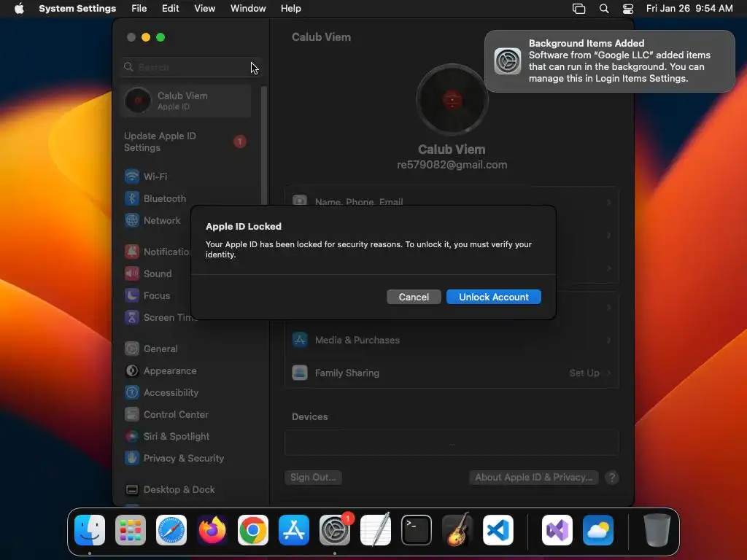Open Notifications bell icon in sidebar
The width and height of the screenshot is (747, 560).
click(x=132, y=252)
